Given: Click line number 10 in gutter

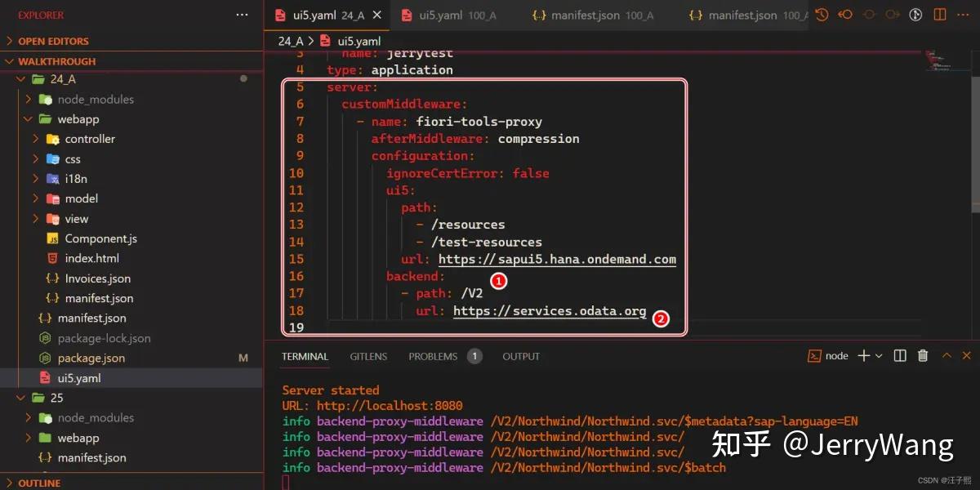Looking at the screenshot, I should click(x=296, y=173).
